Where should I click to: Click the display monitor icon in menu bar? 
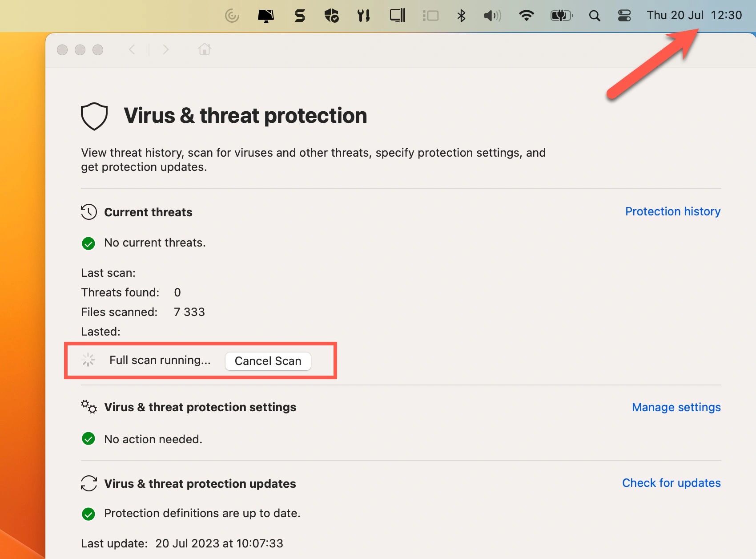tap(265, 16)
